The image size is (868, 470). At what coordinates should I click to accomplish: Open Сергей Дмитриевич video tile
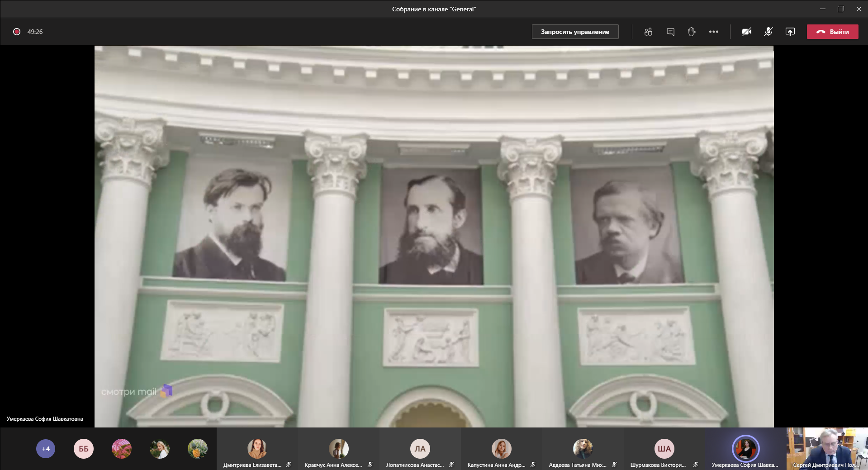[x=827, y=448]
